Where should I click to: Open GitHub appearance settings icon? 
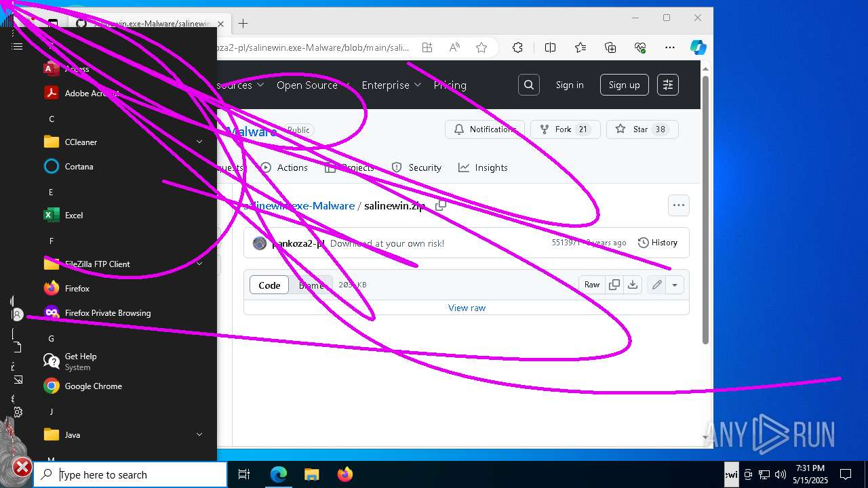(668, 85)
